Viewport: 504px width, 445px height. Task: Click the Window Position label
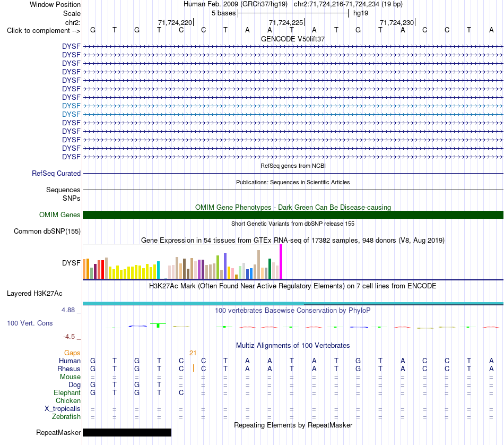tap(55, 4)
